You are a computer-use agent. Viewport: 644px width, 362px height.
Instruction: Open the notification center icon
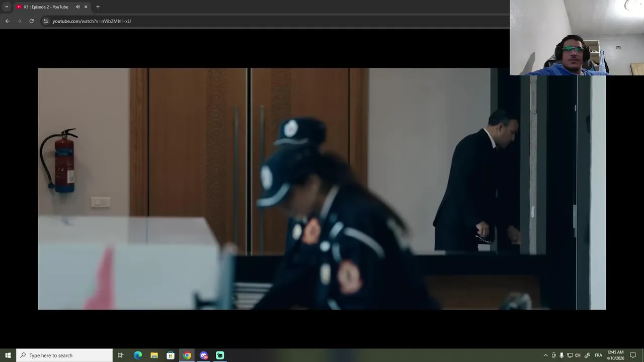[633, 355]
